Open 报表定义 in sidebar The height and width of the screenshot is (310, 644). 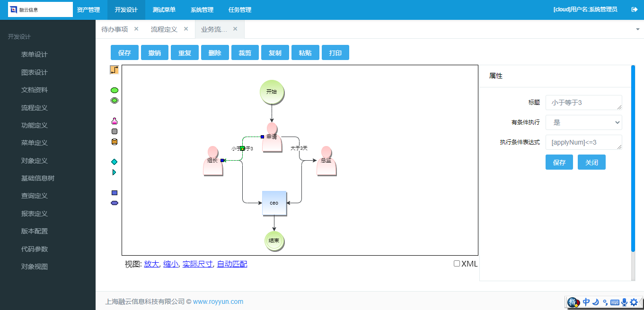[35, 214]
